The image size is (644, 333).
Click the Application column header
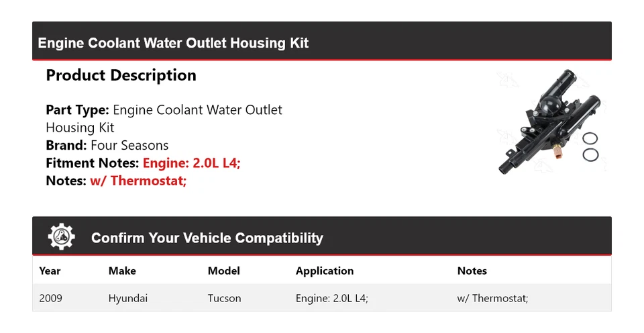[x=325, y=271]
